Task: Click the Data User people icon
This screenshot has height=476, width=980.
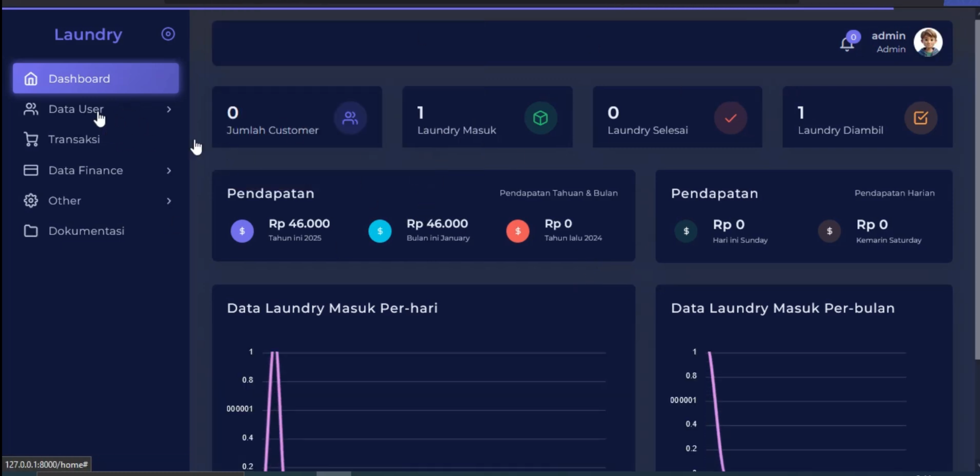Action: click(31, 109)
